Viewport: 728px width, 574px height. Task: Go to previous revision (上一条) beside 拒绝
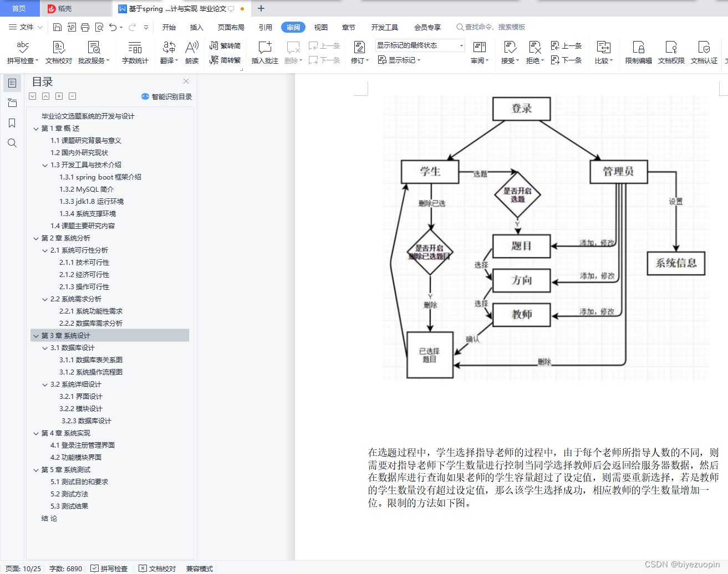566,46
